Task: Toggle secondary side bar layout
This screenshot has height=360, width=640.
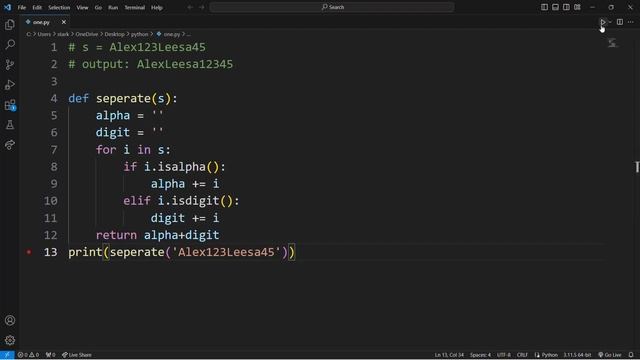Action: [566, 7]
